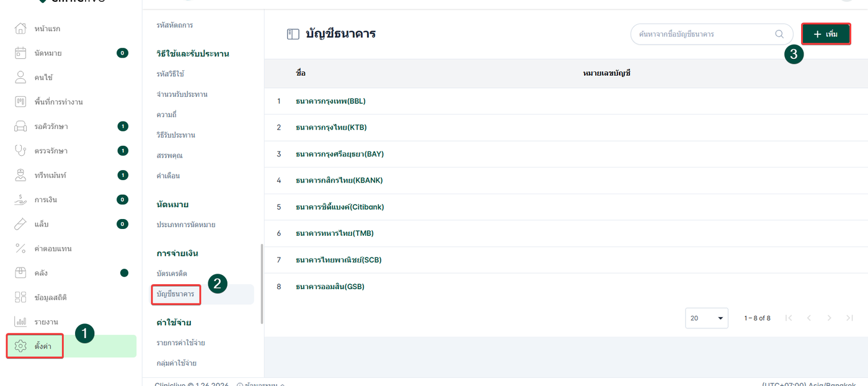This screenshot has width=868, height=386.
Task: Select คำเตือน settings item
Action: pyautogui.click(x=169, y=176)
